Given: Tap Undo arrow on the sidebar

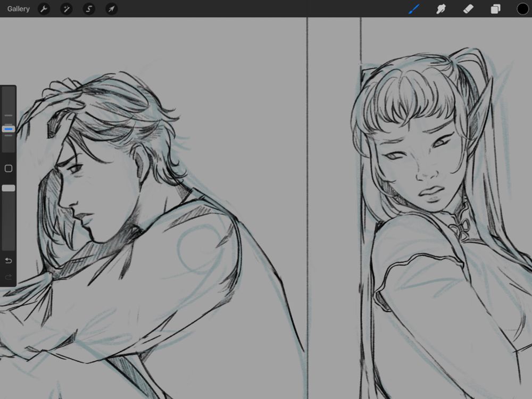Looking at the screenshot, I should (8, 261).
